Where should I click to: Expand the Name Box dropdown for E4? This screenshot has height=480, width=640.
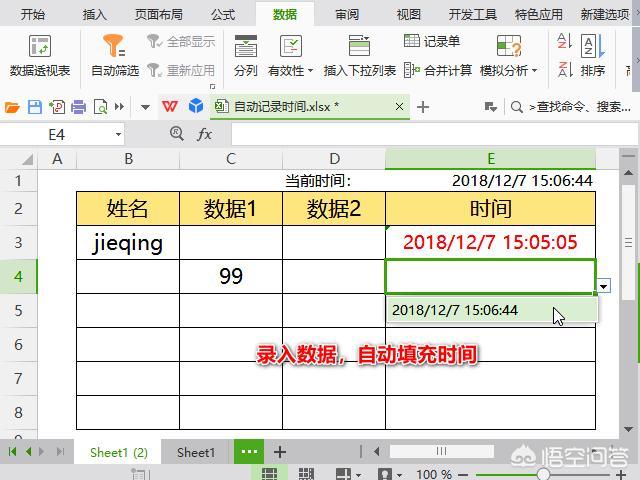click(118, 134)
